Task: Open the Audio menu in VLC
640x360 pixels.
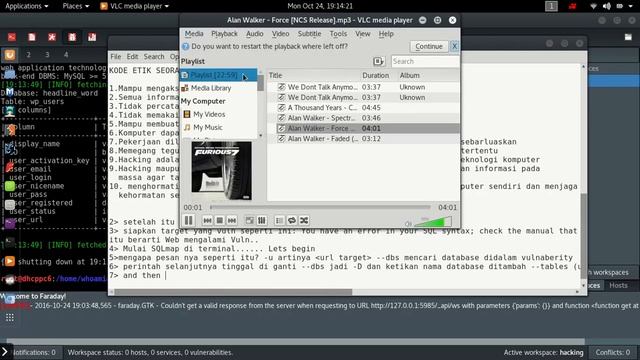Action: point(254,34)
